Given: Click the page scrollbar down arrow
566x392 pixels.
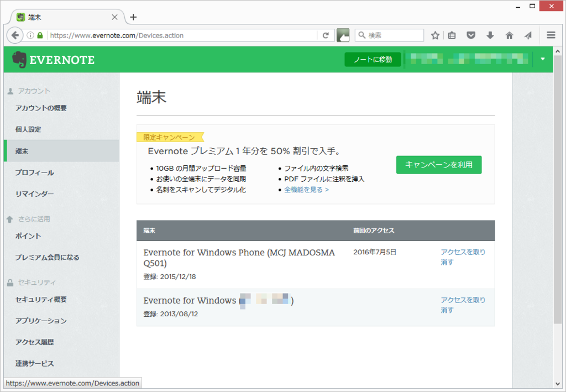Looking at the screenshot, I should click(558, 384).
